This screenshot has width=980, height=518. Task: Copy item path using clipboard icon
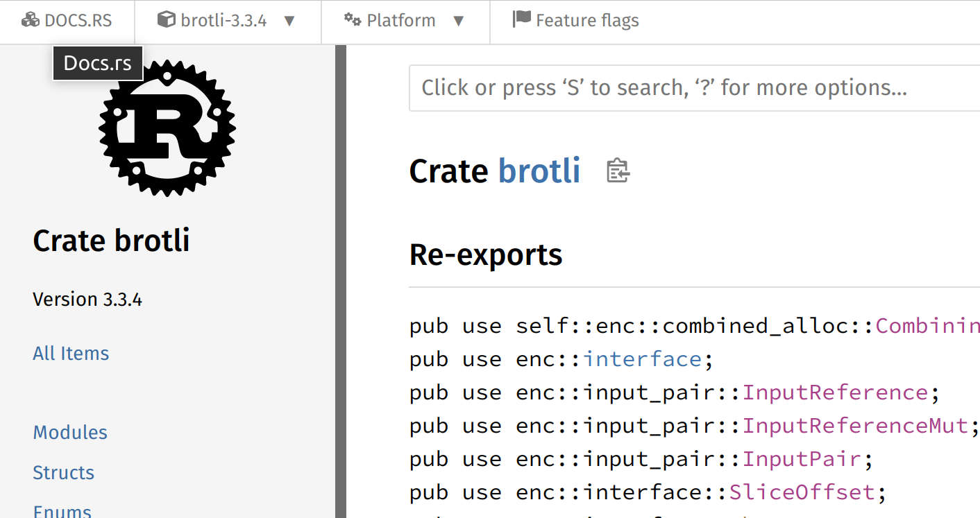[x=618, y=171]
